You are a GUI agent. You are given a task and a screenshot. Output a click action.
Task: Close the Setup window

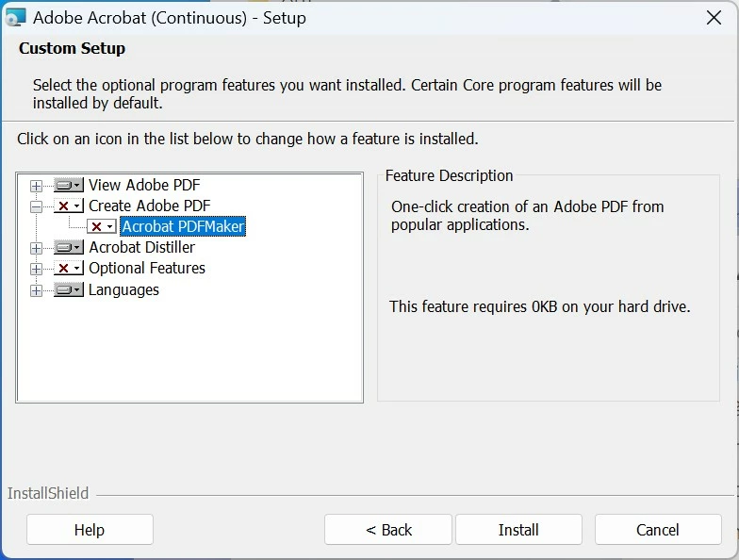coord(714,18)
